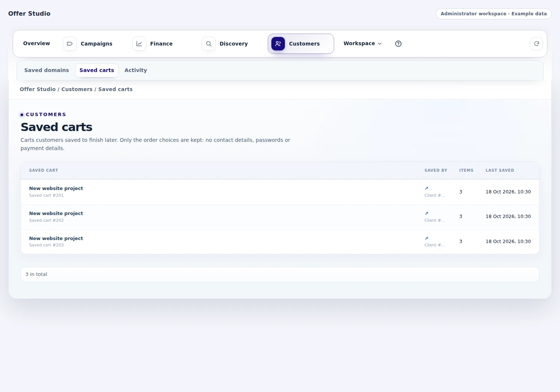Open New website project cart #203
This screenshot has height=392, width=560.
click(56, 239)
